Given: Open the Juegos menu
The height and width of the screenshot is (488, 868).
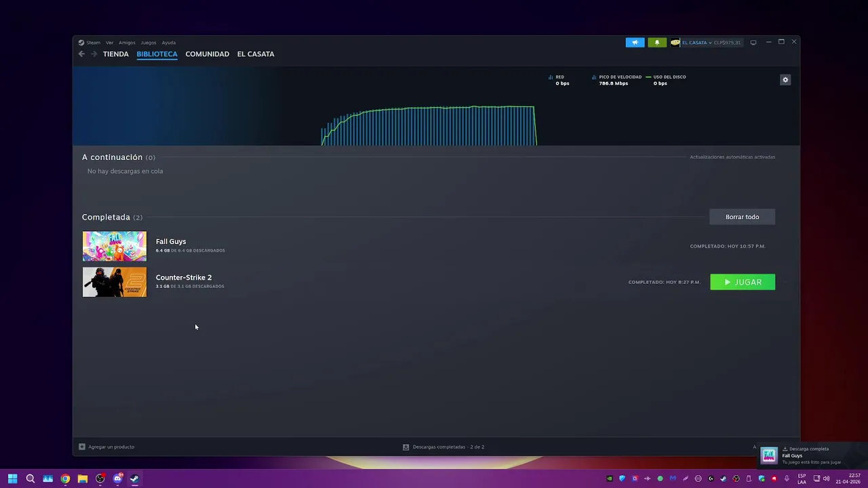Looking at the screenshot, I should pos(149,43).
